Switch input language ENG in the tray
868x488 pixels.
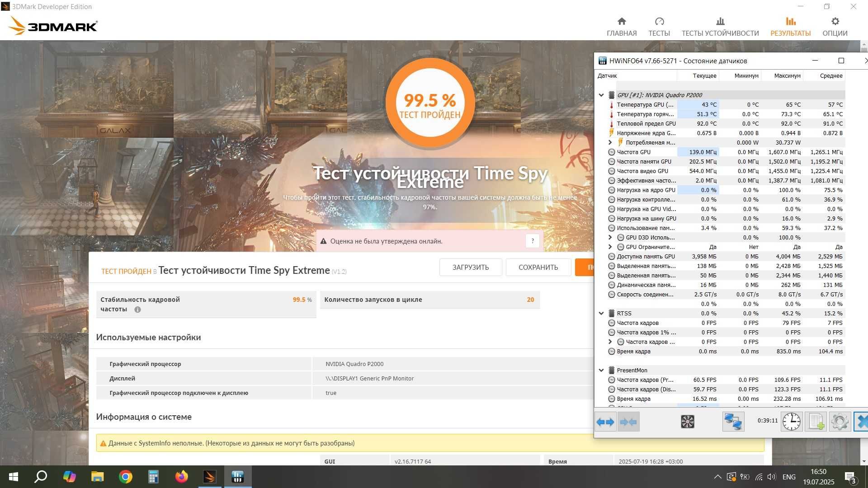click(789, 477)
